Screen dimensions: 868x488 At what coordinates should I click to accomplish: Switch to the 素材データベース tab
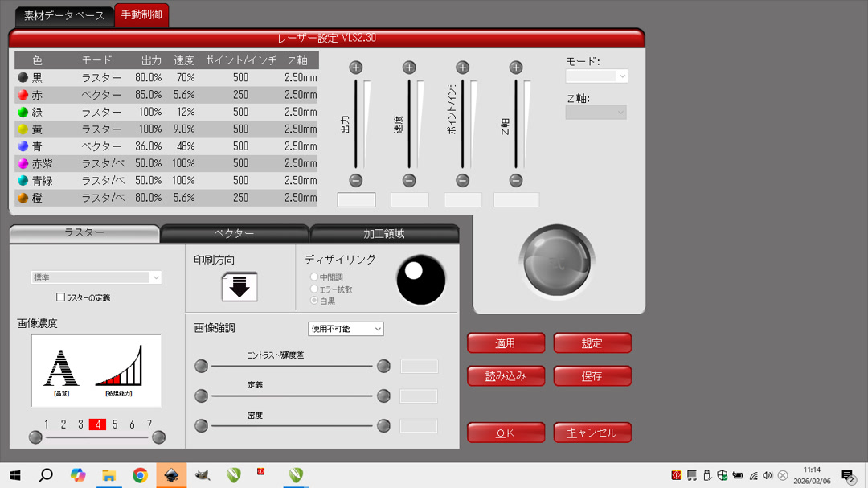tap(64, 15)
